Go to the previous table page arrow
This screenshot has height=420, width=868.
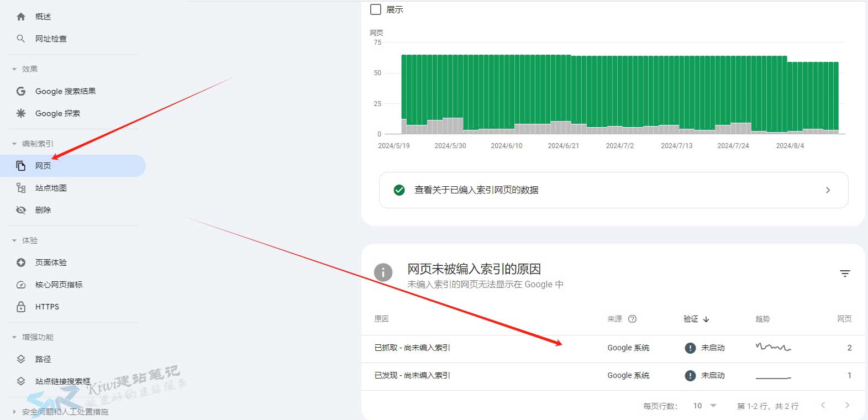coord(823,406)
